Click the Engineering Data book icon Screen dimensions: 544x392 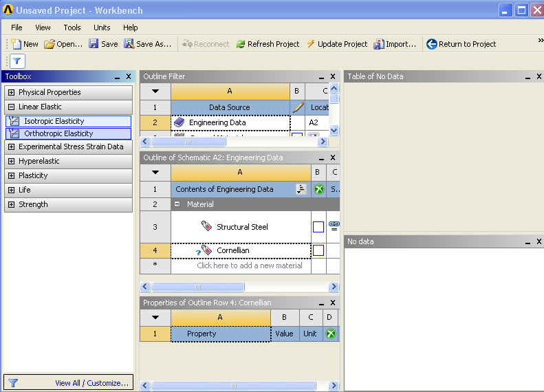pos(179,122)
